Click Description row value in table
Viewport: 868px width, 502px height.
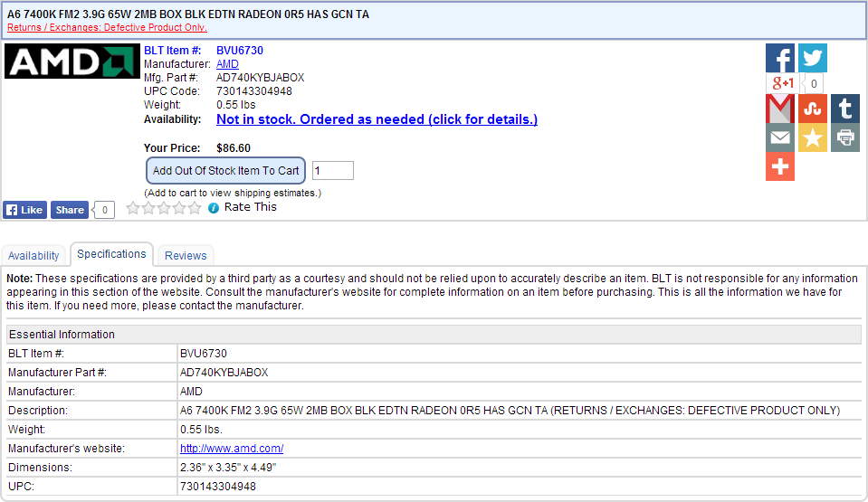[510, 411]
